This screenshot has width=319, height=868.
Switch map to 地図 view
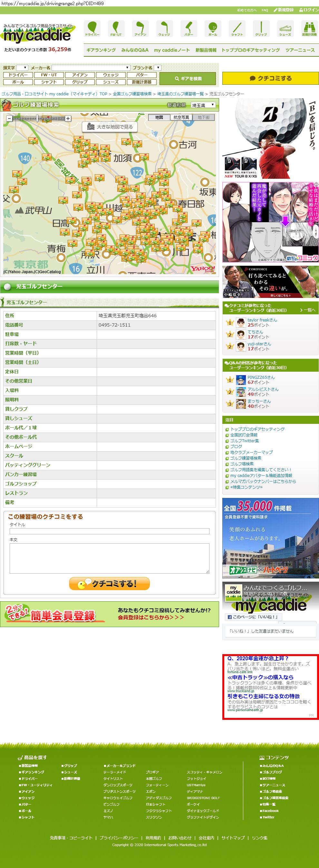tap(159, 117)
